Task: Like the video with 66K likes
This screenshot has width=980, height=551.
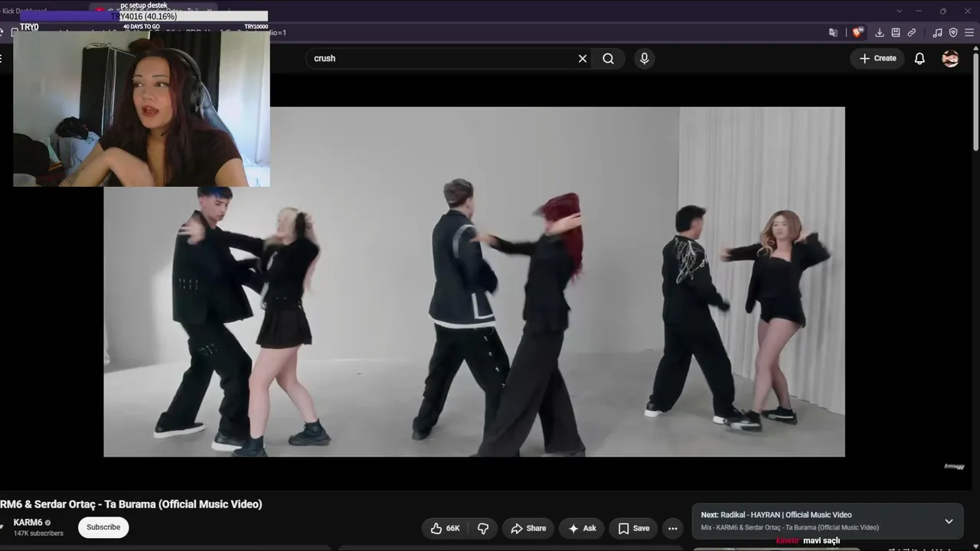Action: tap(445, 528)
